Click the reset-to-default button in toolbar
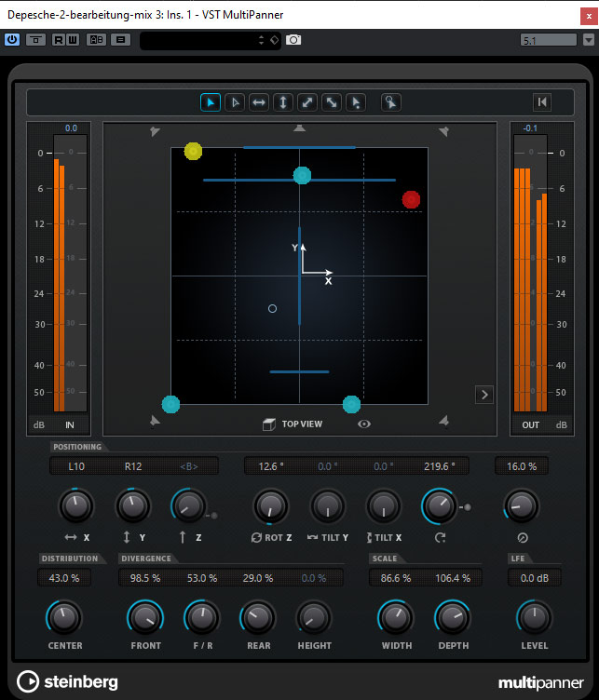Image resolution: width=599 pixels, height=700 pixels. pyautogui.click(x=542, y=102)
